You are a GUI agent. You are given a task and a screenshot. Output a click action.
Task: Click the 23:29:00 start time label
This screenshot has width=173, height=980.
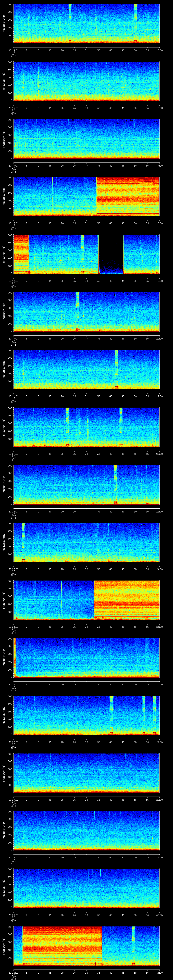pos(13,915)
